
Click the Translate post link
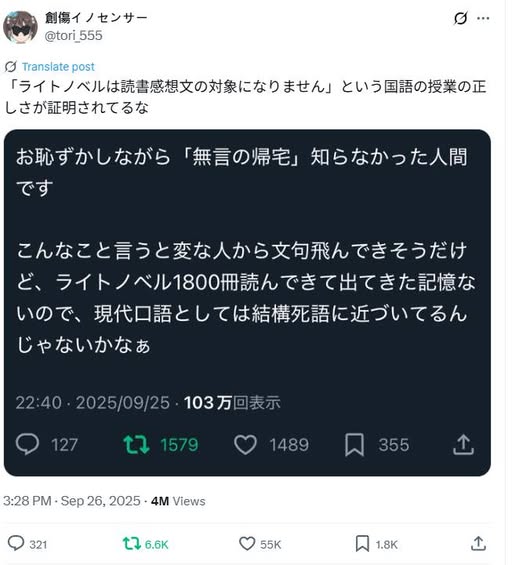(58, 67)
